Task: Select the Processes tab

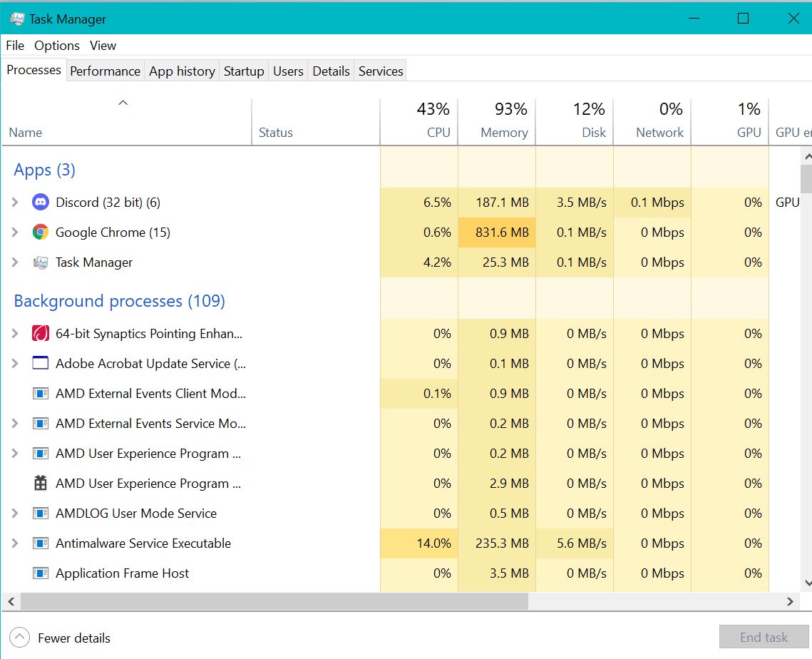Action: [34, 70]
